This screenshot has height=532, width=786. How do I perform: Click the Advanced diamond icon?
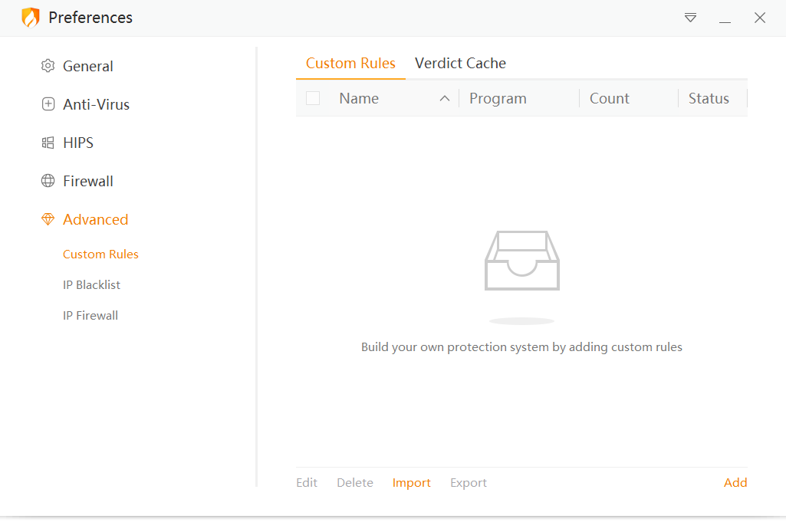coord(48,219)
